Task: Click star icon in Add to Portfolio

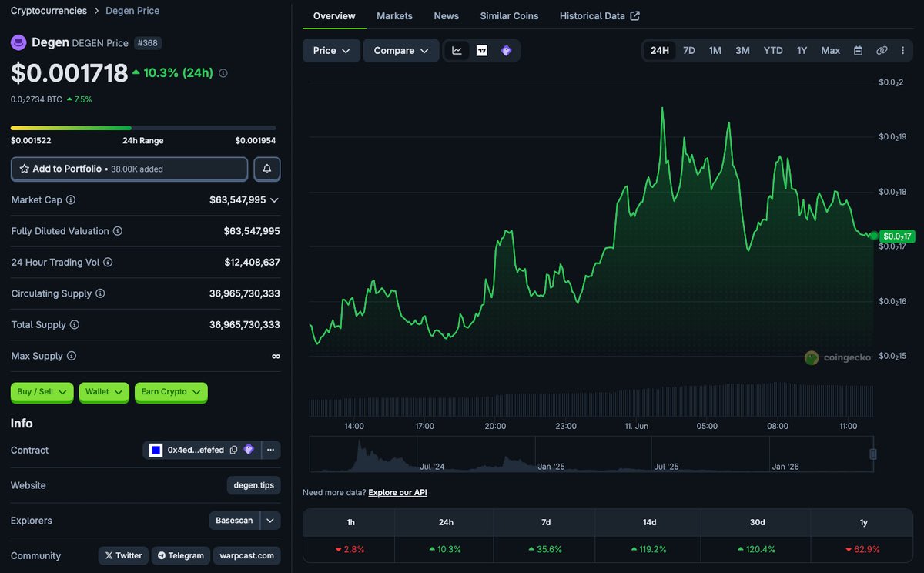Action: [24, 169]
